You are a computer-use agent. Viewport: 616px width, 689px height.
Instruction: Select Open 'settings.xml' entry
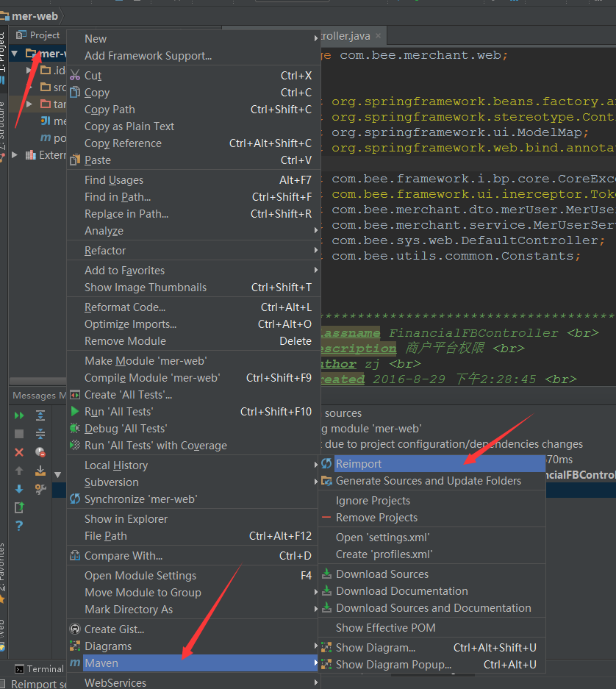click(432, 537)
